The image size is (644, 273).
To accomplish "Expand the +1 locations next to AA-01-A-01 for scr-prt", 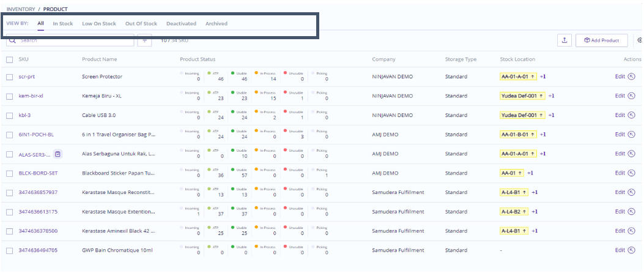I will tap(542, 77).
